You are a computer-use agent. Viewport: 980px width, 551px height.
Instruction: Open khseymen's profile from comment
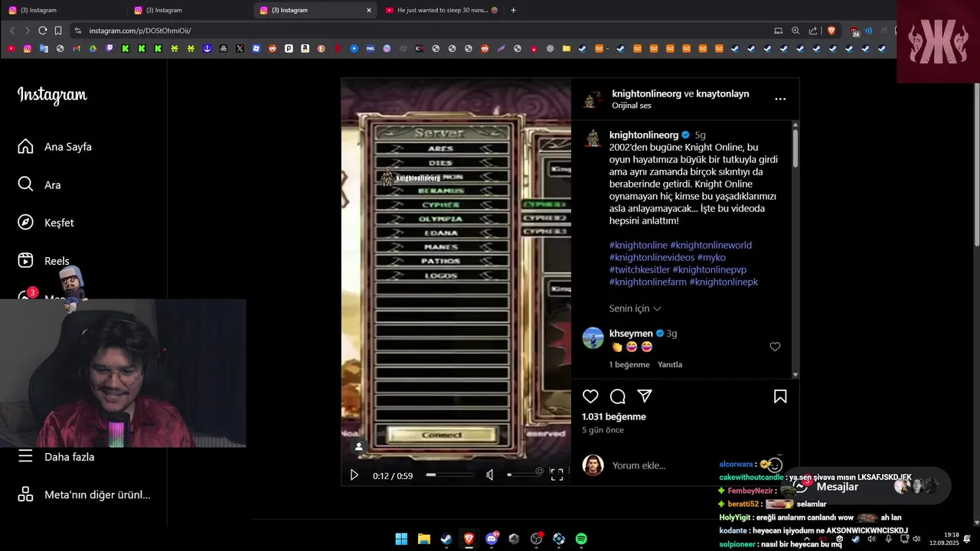point(631,334)
